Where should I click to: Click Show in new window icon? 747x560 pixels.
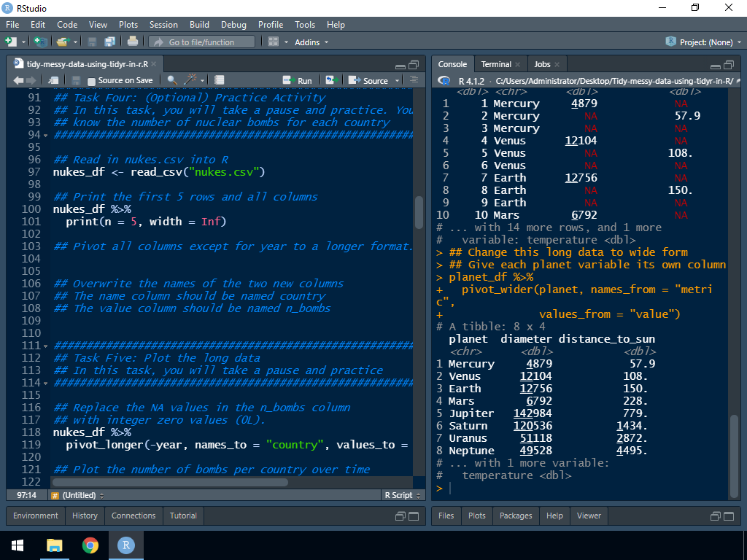tap(54, 80)
